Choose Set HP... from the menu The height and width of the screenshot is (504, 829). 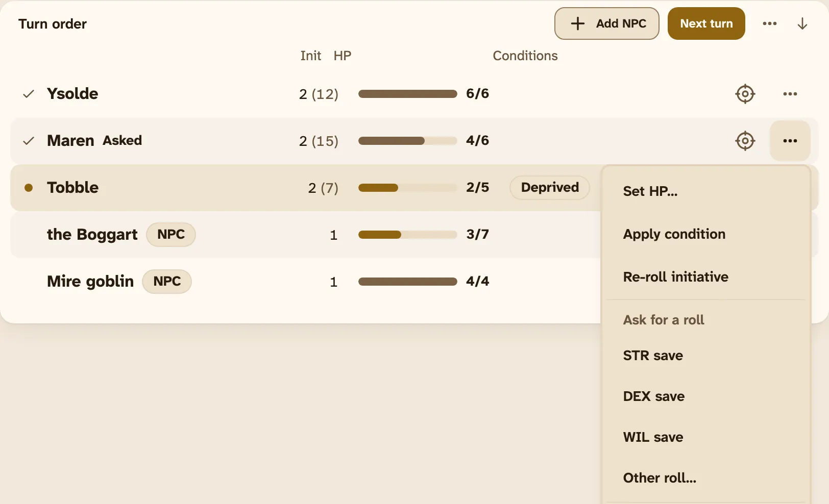point(706,191)
